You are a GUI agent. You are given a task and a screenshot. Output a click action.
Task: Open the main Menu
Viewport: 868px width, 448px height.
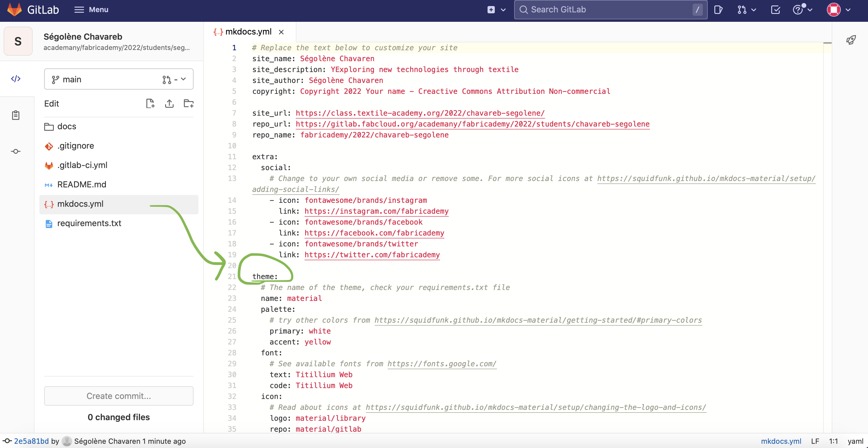[x=91, y=9]
